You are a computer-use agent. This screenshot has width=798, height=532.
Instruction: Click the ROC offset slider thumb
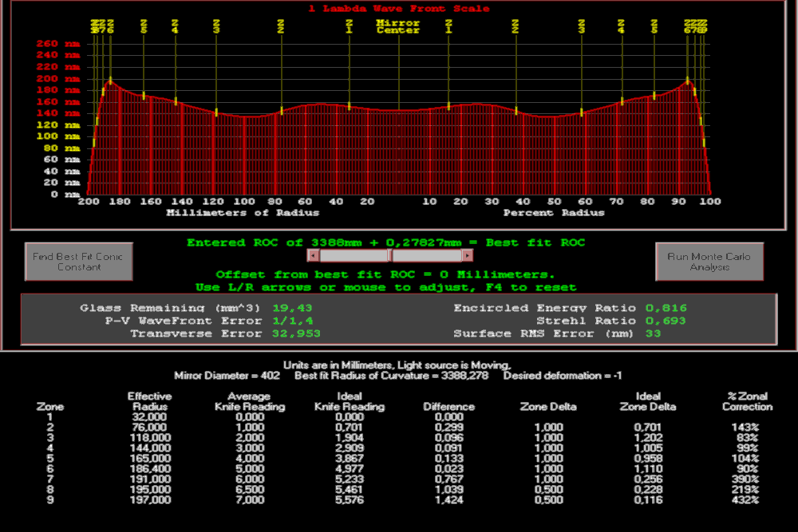click(x=390, y=255)
